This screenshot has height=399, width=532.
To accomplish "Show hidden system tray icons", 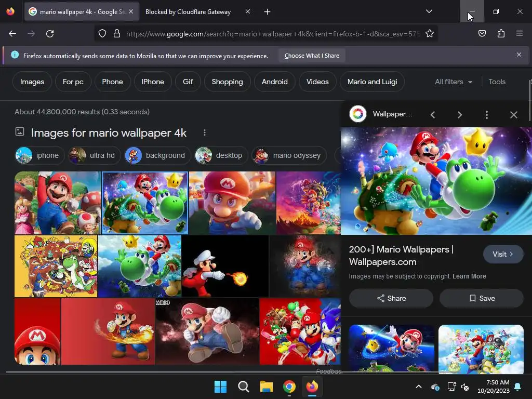I will click(x=419, y=387).
